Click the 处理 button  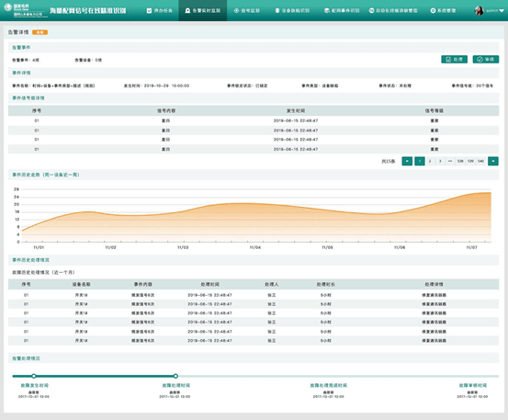click(x=454, y=60)
